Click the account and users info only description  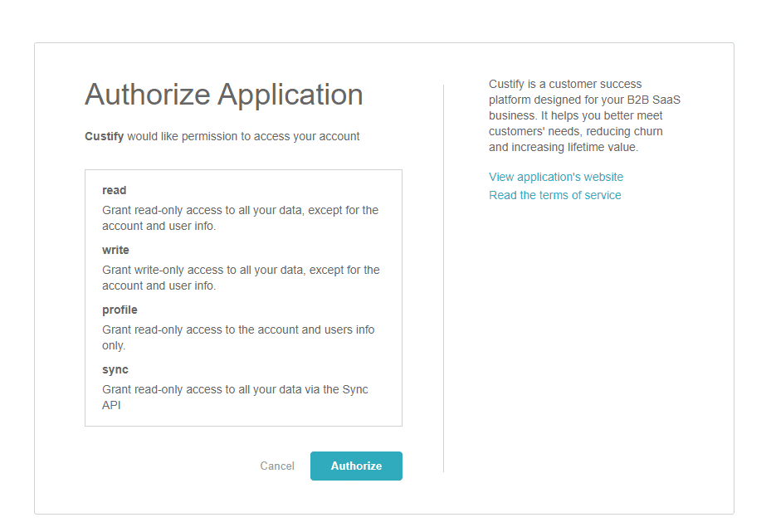tap(238, 337)
